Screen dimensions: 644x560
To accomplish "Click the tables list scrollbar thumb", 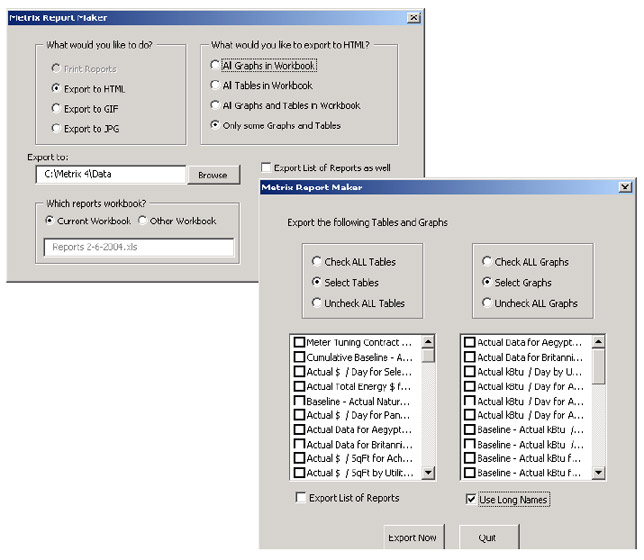I will [x=428, y=355].
